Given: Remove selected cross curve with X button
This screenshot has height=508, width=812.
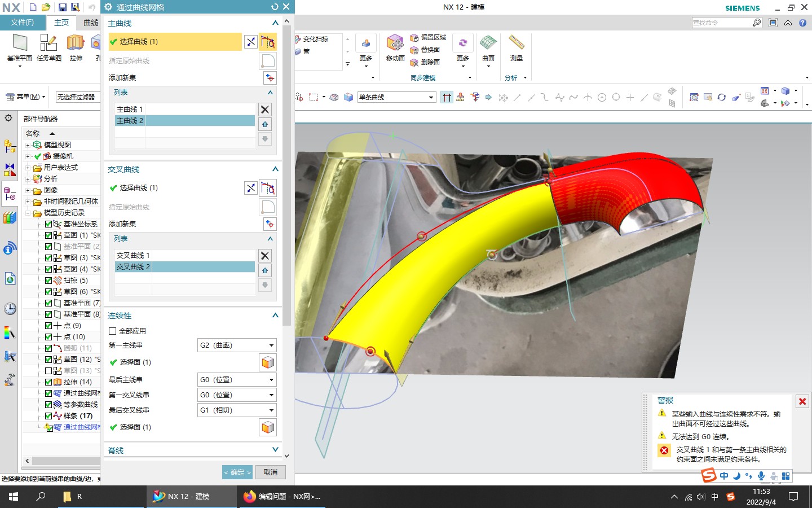Looking at the screenshot, I should tap(265, 256).
